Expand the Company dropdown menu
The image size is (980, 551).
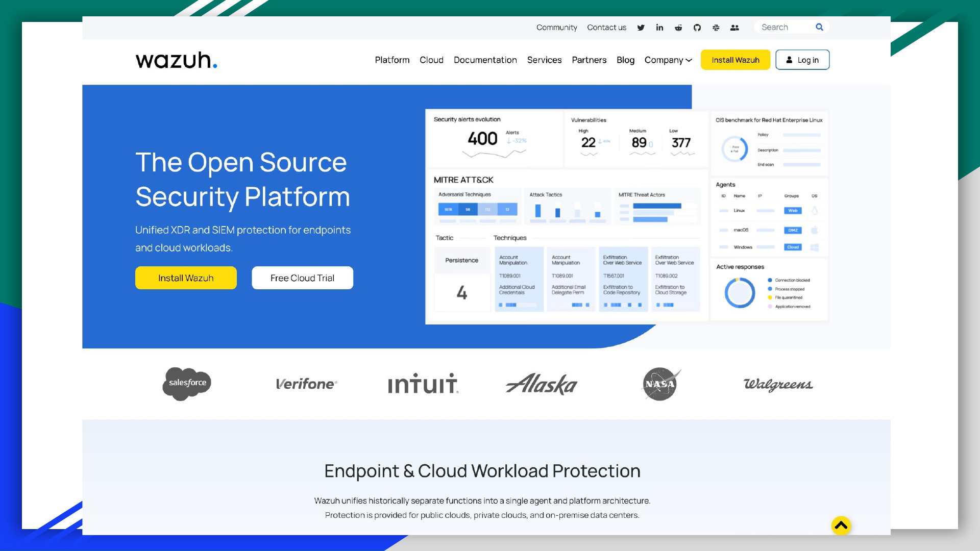(x=668, y=60)
